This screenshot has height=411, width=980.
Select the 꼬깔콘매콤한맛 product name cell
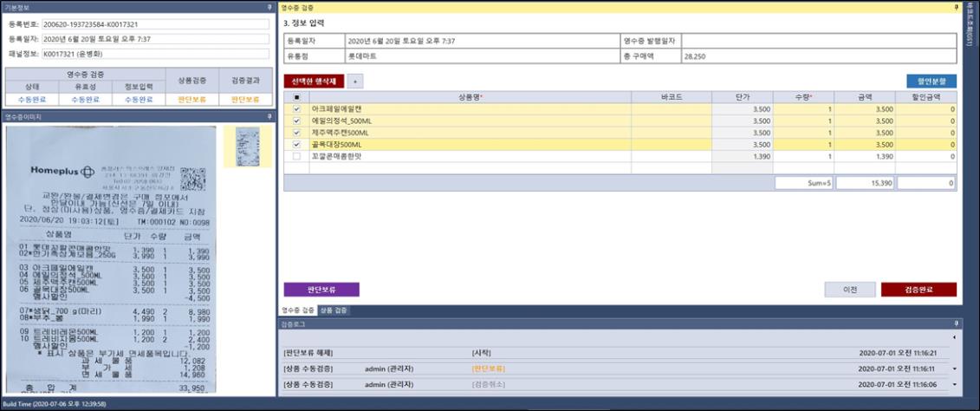470,156
